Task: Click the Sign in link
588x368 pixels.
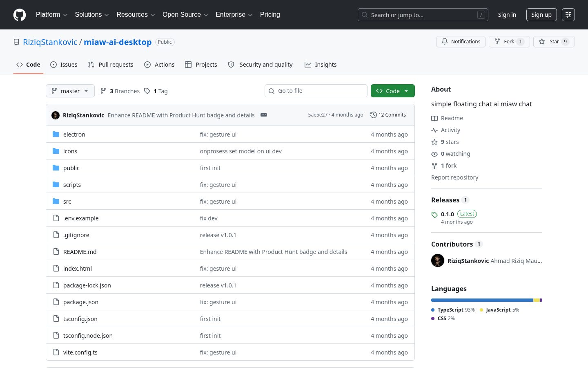Action: (x=507, y=15)
